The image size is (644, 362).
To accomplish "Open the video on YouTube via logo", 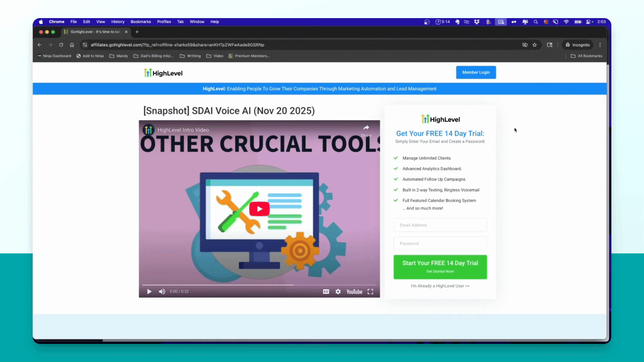I will (x=354, y=292).
